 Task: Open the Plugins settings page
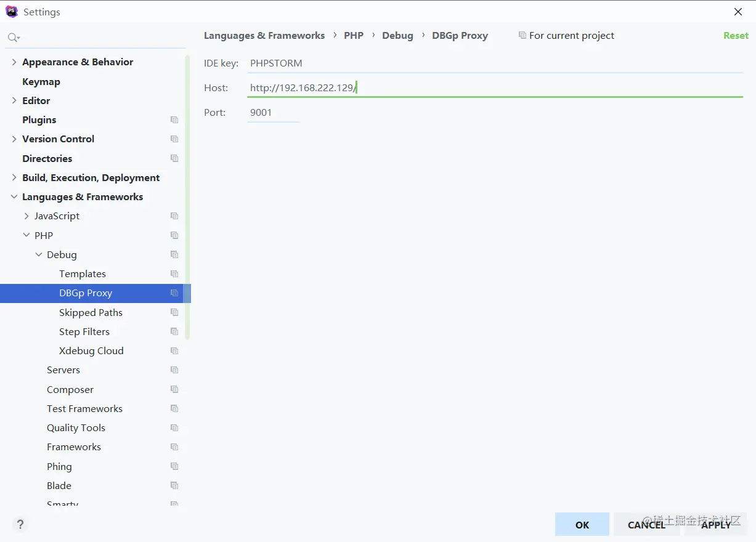pyautogui.click(x=39, y=120)
